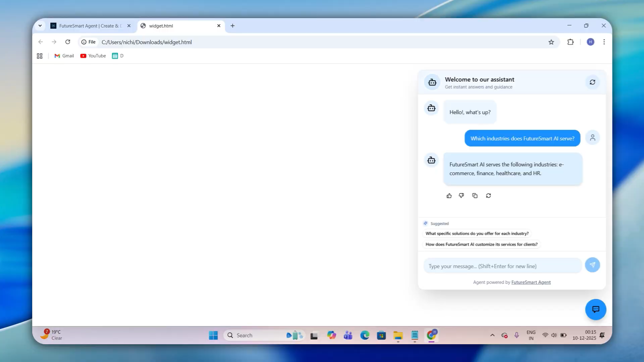Expand the tab search dropdown arrow

tap(40, 25)
